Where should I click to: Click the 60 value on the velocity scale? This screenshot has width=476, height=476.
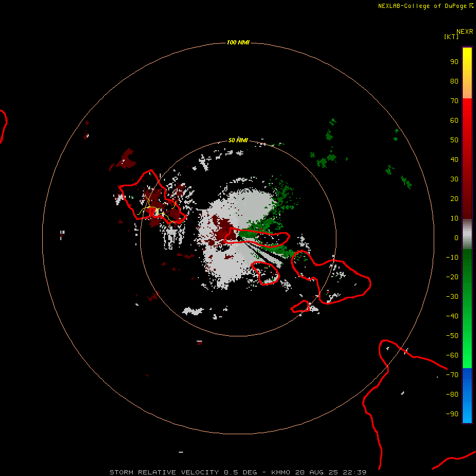(x=454, y=120)
